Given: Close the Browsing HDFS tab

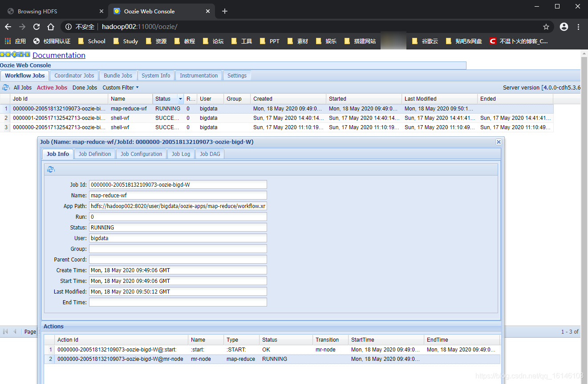Looking at the screenshot, I should click(x=101, y=11).
